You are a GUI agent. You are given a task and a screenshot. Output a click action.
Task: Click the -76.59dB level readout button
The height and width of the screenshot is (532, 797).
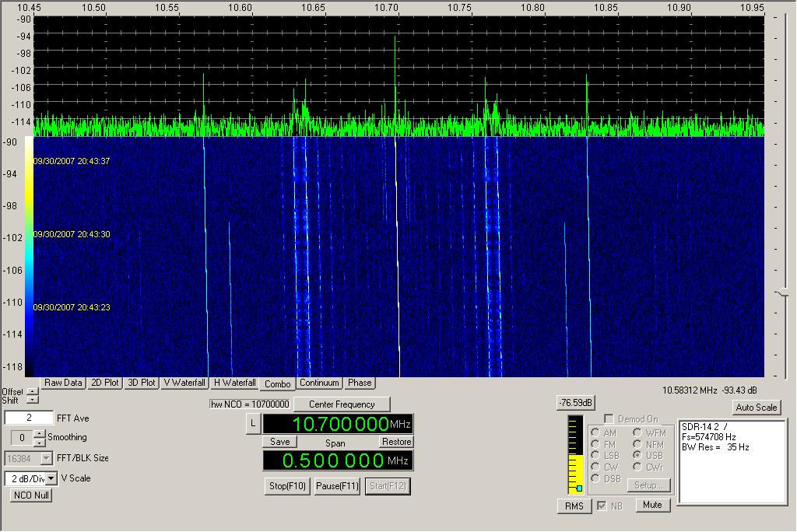click(x=575, y=403)
